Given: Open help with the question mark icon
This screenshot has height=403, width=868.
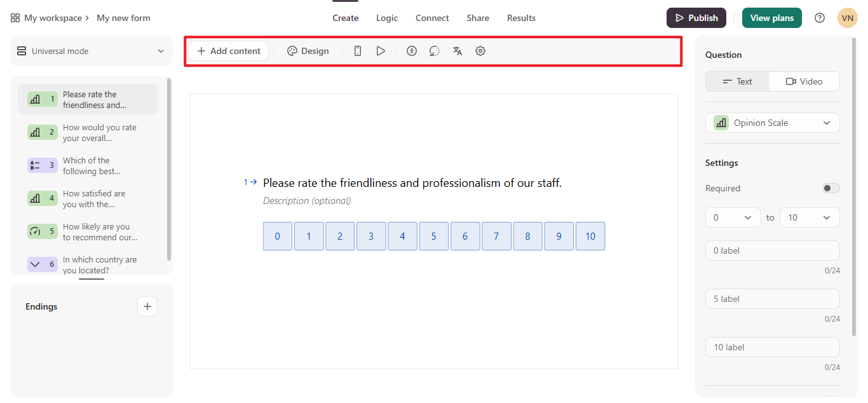Looking at the screenshot, I should point(819,17).
